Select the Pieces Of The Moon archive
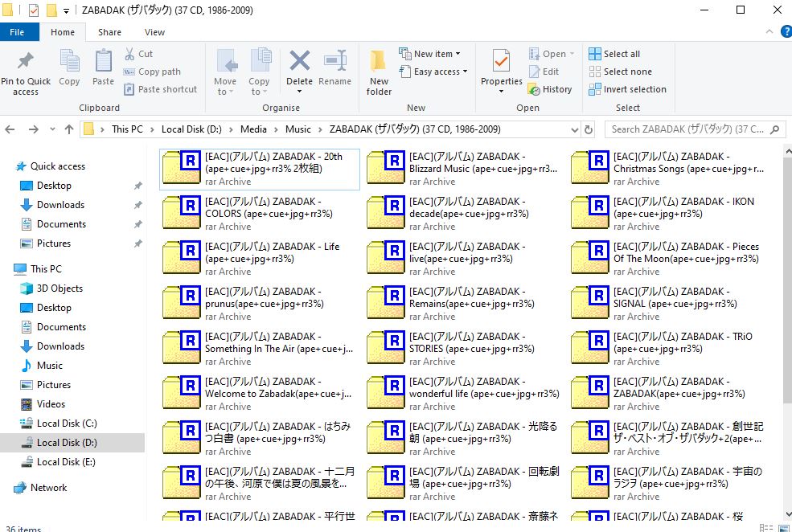This screenshot has height=532, width=792. pos(669,259)
